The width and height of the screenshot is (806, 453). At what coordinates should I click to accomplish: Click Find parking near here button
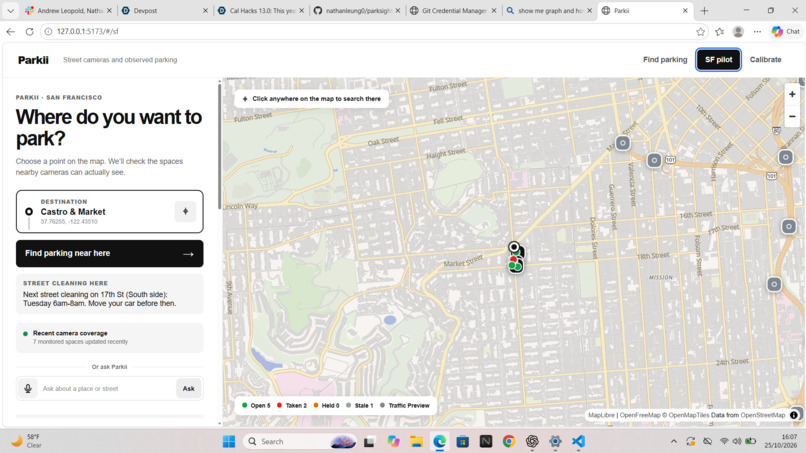pyautogui.click(x=109, y=253)
